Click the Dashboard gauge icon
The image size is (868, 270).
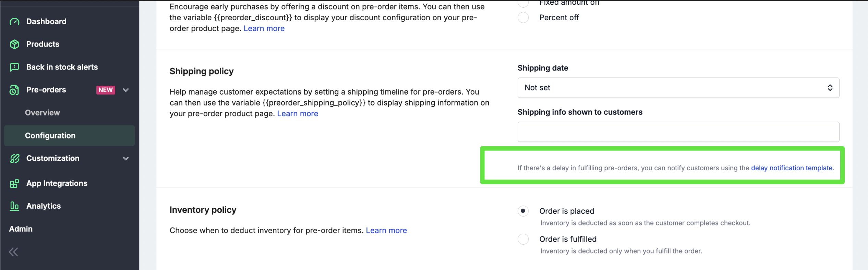click(14, 22)
